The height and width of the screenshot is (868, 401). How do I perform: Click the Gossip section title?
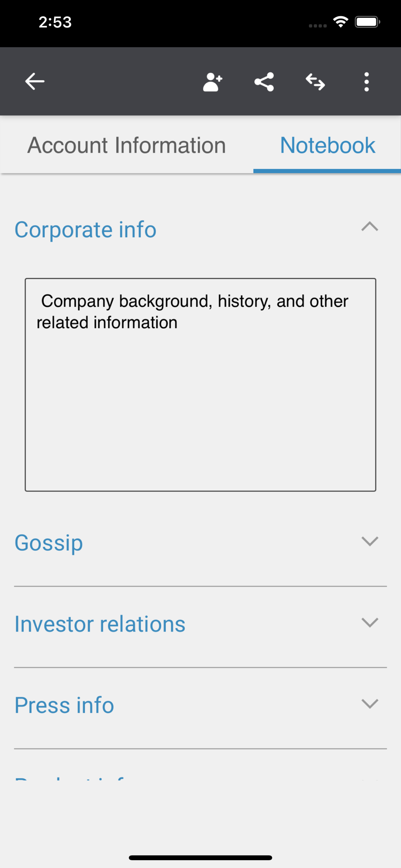click(x=49, y=543)
